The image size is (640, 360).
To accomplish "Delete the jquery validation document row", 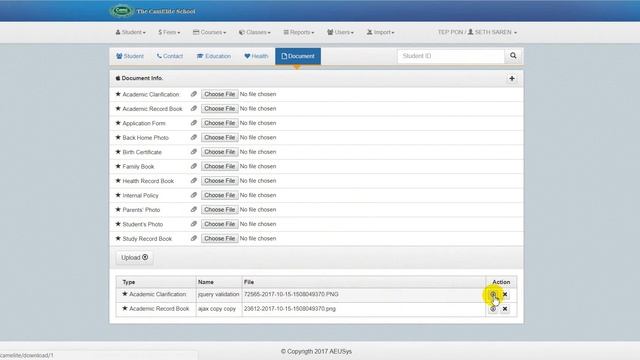I will [x=505, y=294].
